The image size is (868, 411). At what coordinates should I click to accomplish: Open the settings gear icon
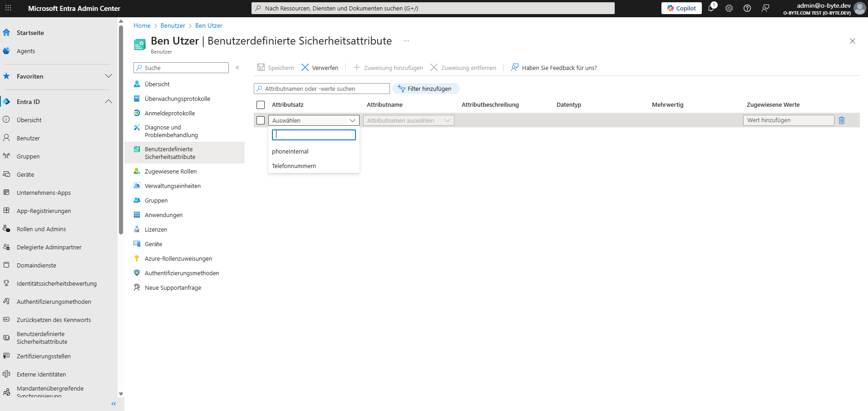pos(729,8)
